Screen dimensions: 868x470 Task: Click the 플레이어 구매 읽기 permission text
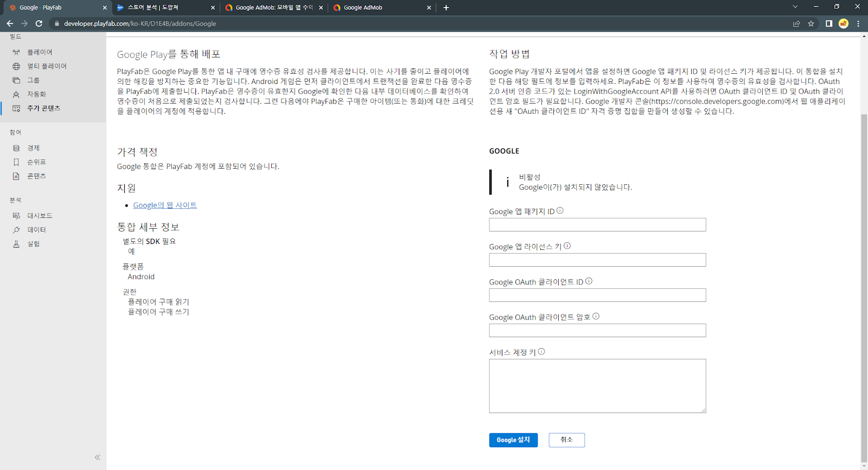[x=158, y=302]
